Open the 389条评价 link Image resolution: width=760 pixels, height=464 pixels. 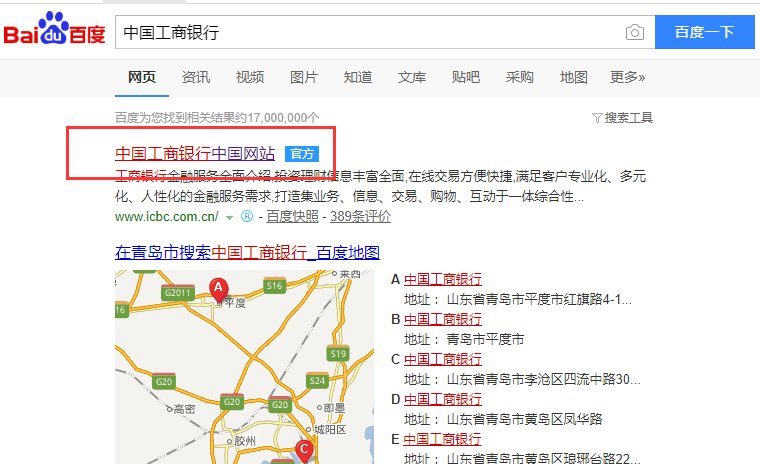360,216
